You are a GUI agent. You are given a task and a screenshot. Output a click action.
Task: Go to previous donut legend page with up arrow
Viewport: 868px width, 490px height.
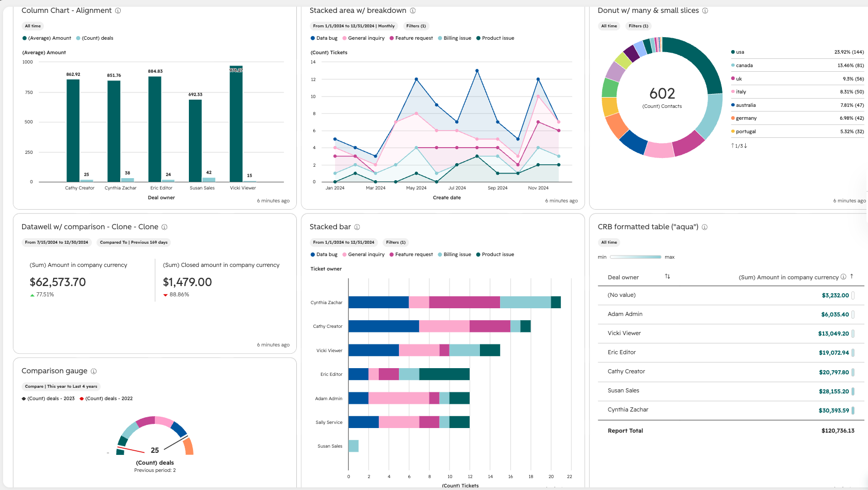(x=733, y=146)
